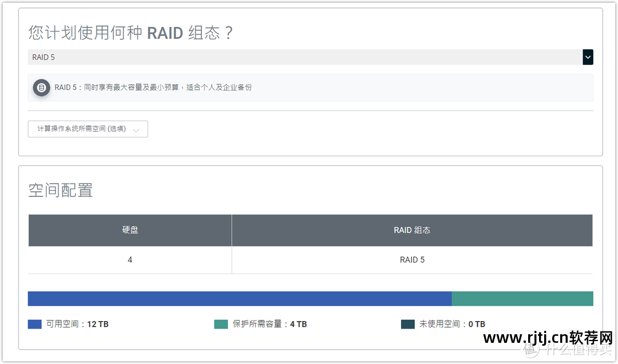Click the RAID 5 selection field
Viewport: 618px width, 364px height.
(310, 57)
